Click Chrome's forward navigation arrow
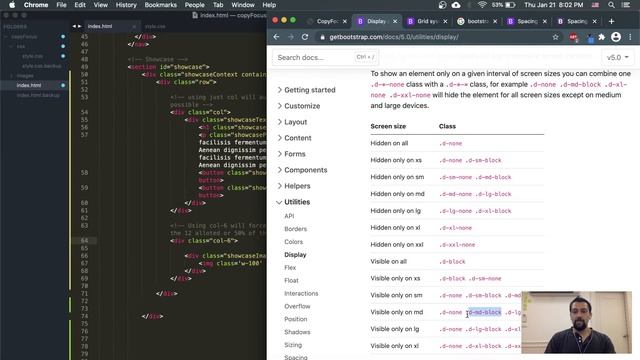The image size is (640, 360). 291,37
